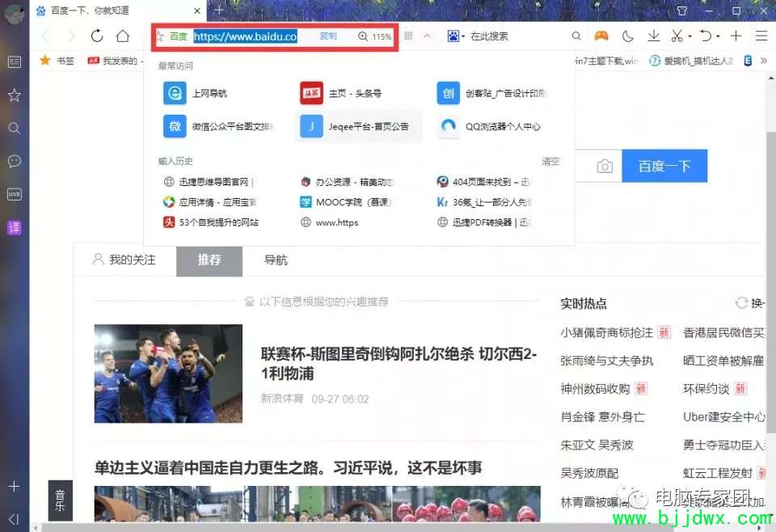
Task: Open the Chelsea football news thumbnail
Action: pos(168,374)
